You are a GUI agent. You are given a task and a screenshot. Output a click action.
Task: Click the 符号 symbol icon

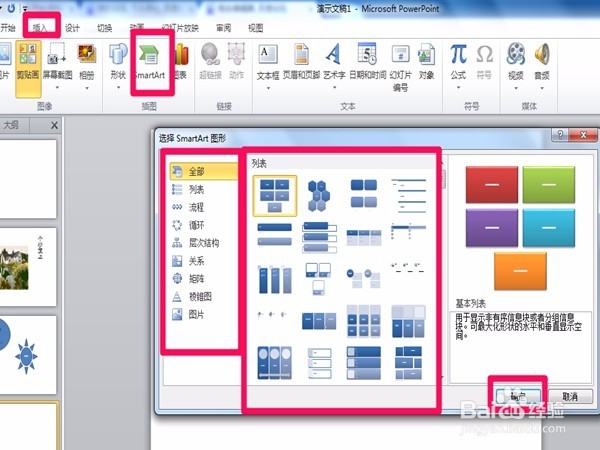coord(484,62)
